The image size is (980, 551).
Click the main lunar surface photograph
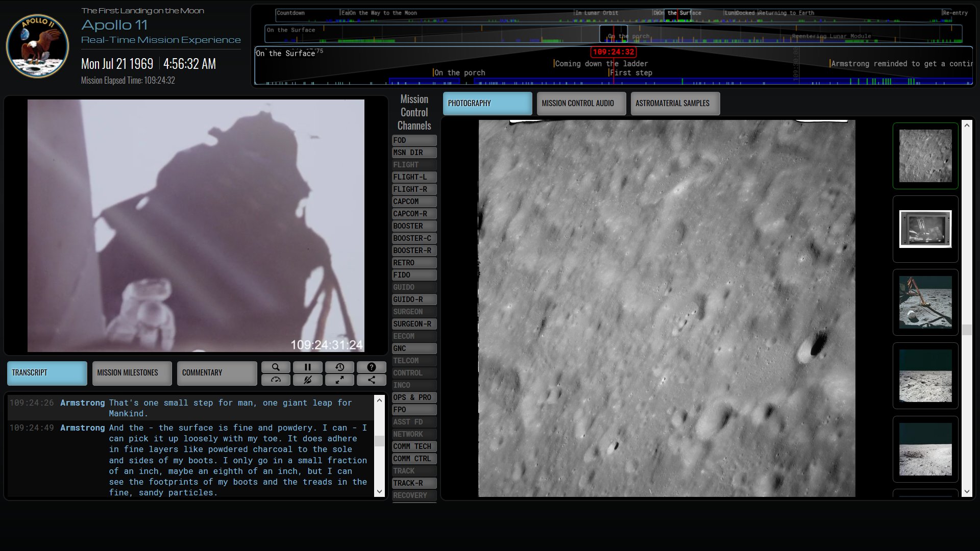[667, 309]
